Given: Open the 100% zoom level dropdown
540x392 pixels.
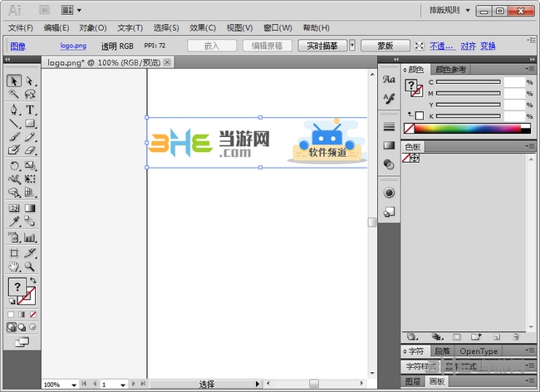Looking at the screenshot, I should [74, 385].
